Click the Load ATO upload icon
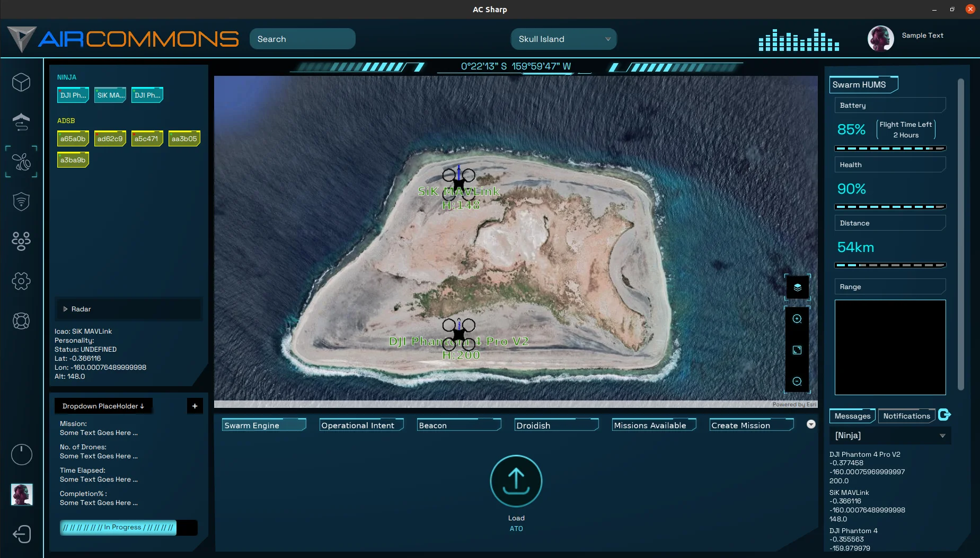 click(x=516, y=481)
